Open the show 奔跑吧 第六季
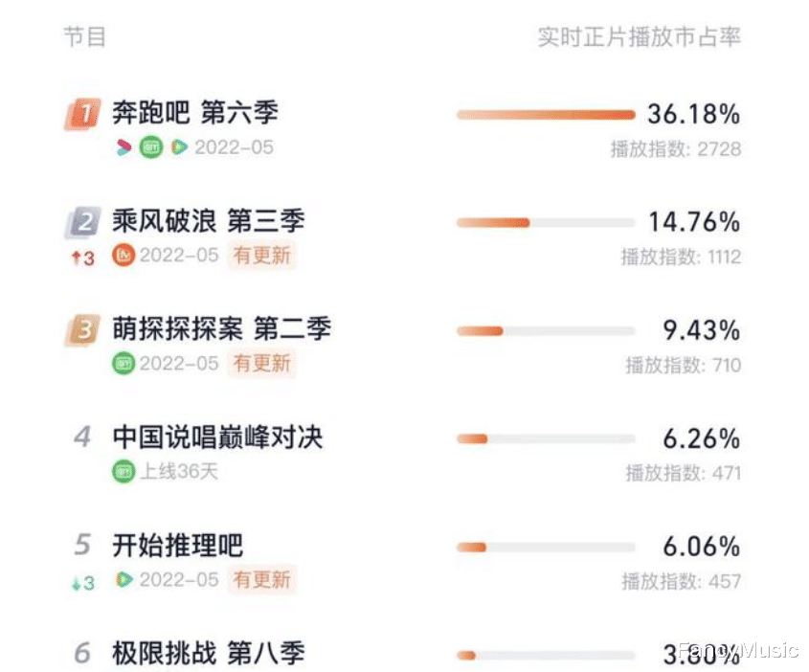 pos(195,112)
